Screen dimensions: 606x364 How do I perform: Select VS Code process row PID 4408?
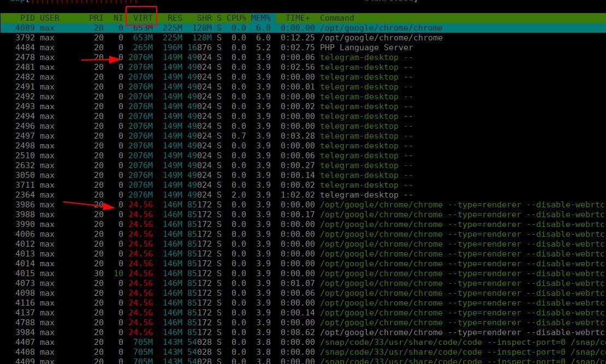(x=303, y=352)
